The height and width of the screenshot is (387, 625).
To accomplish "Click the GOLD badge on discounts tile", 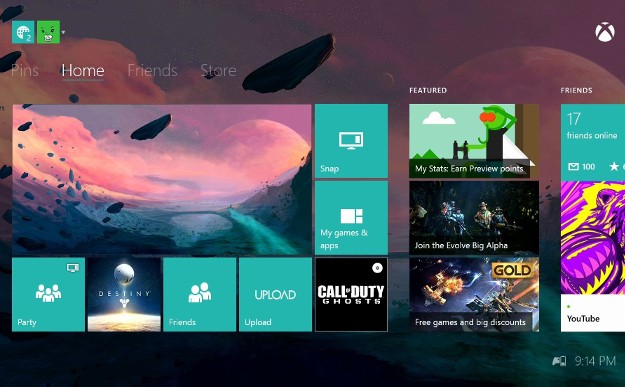I will click(513, 271).
